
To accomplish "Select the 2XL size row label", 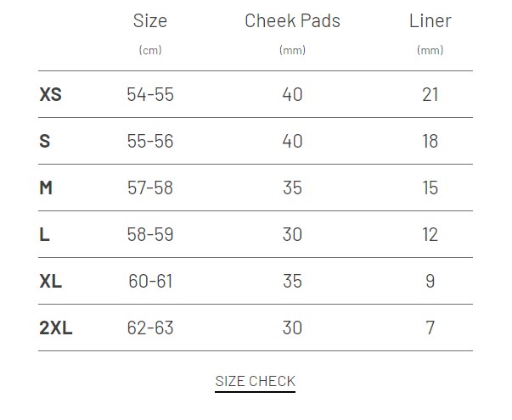I will 56,328.
